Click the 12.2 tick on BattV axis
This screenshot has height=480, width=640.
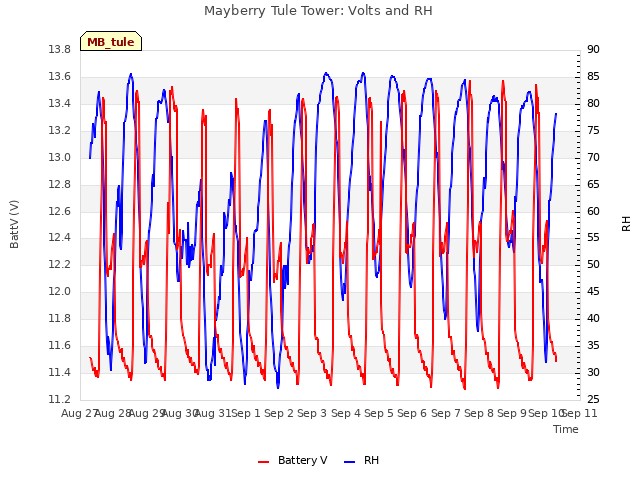pyautogui.click(x=60, y=264)
